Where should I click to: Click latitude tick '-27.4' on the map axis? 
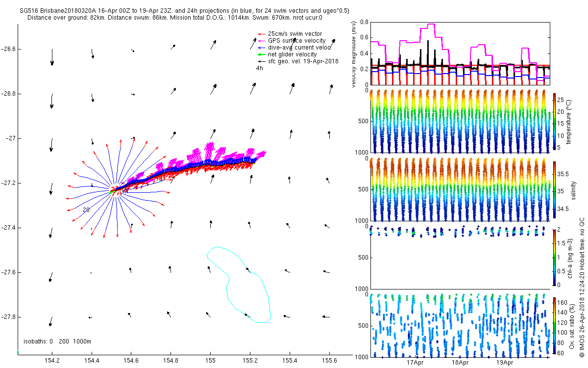8,228
